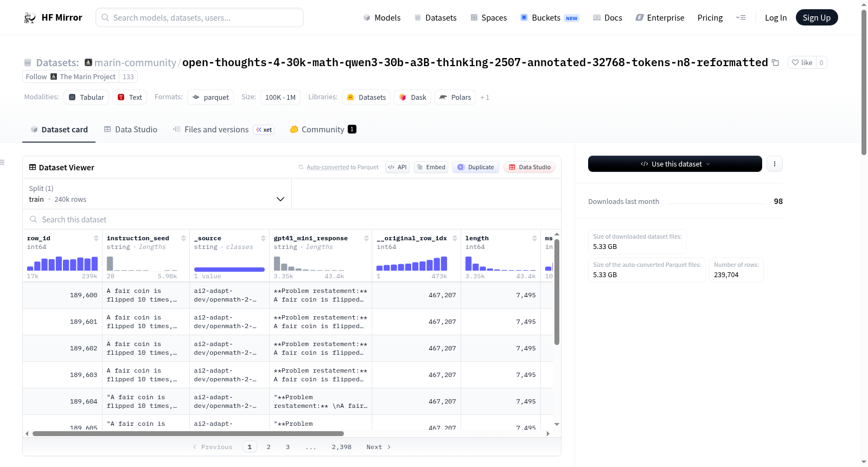Image resolution: width=868 pixels, height=467 pixels.
Task: Like this dataset with the heart button
Action: point(802,62)
